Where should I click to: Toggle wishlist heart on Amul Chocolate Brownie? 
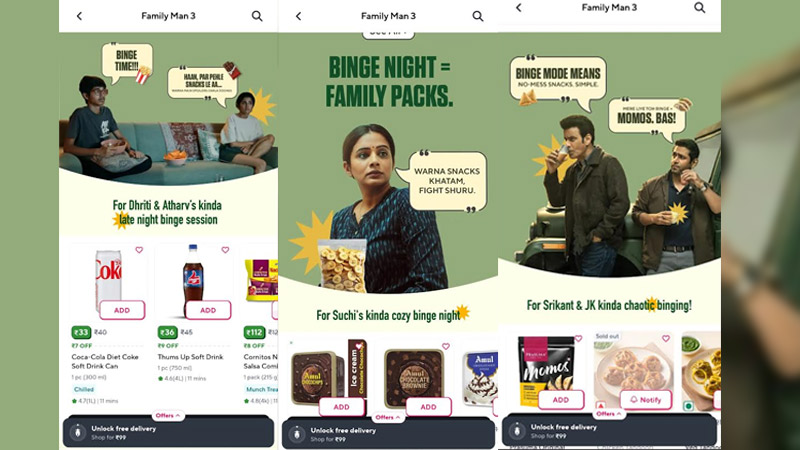tap(445, 346)
